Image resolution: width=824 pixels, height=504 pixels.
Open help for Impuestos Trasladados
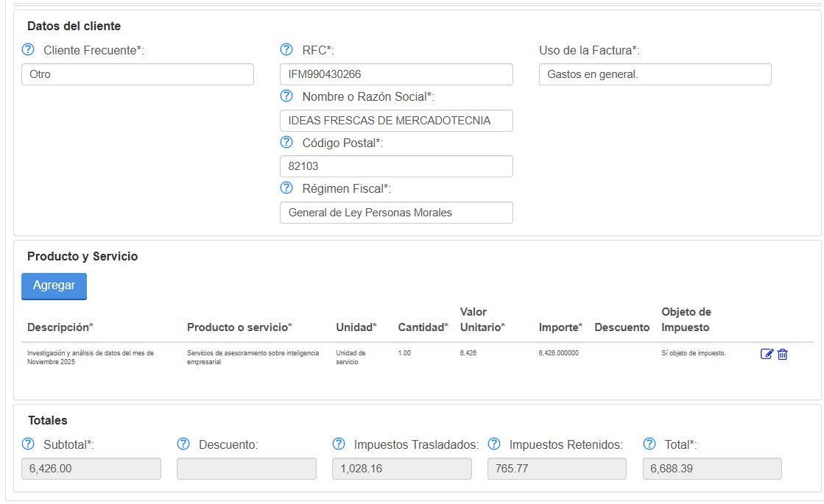[x=339, y=444]
